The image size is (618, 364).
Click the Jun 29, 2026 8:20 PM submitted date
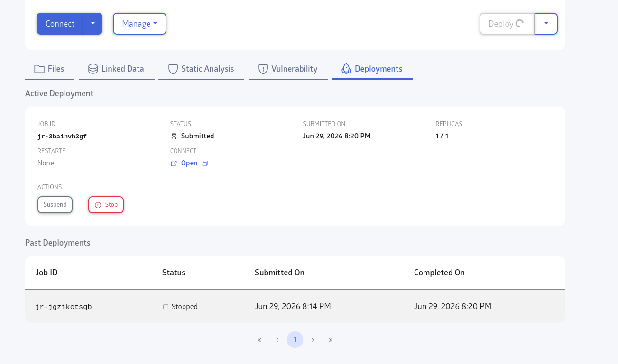click(337, 136)
